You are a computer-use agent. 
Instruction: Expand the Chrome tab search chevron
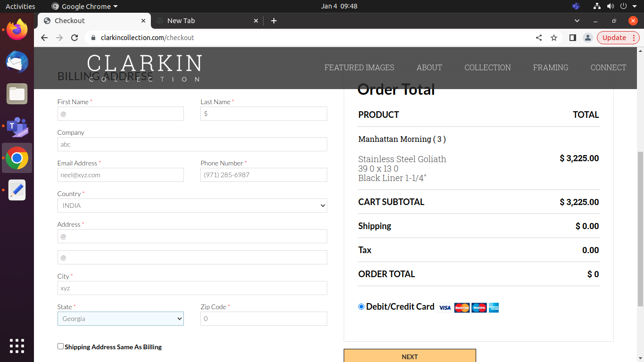click(x=577, y=21)
